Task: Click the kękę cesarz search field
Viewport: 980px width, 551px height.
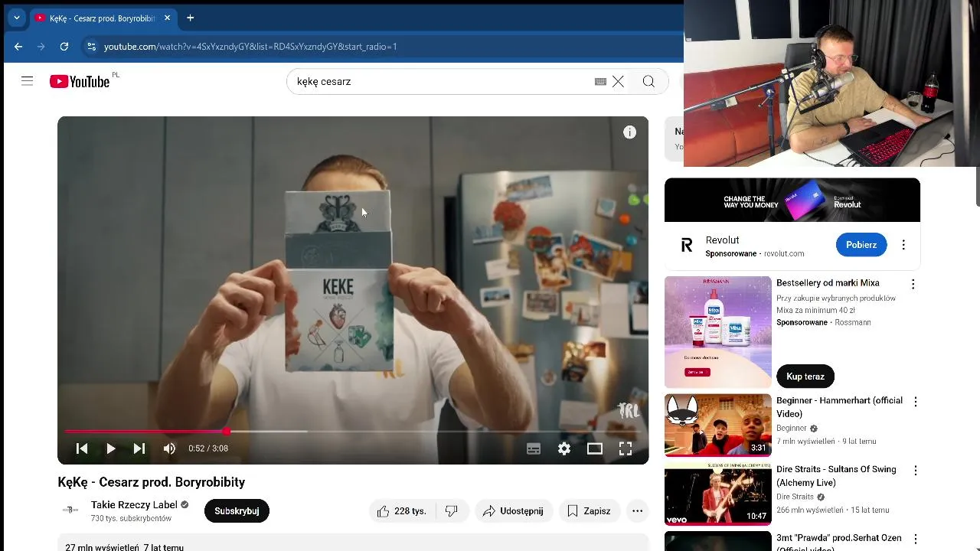Action: 440,81
